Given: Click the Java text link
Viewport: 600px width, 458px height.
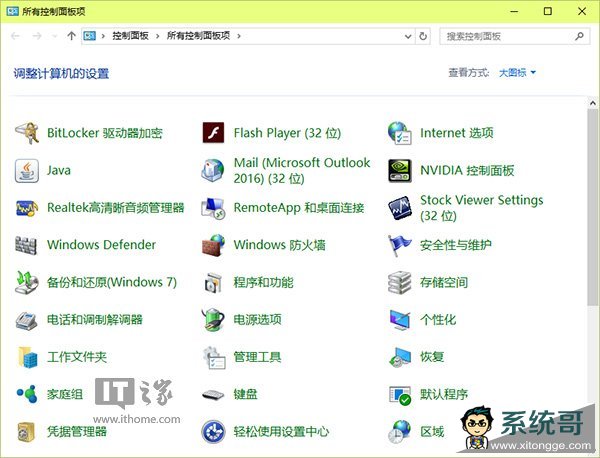Looking at the screenshot, I should (x=59, y=170).
